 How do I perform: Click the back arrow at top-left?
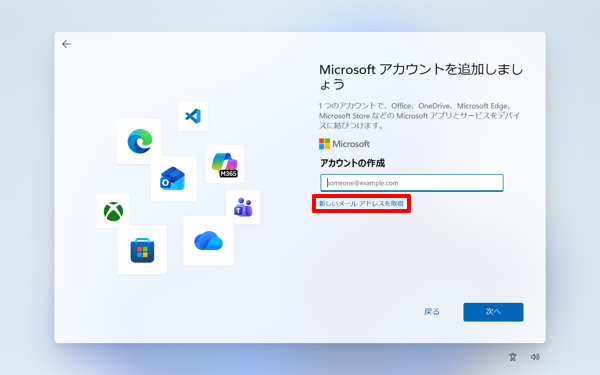click(66, 44)
